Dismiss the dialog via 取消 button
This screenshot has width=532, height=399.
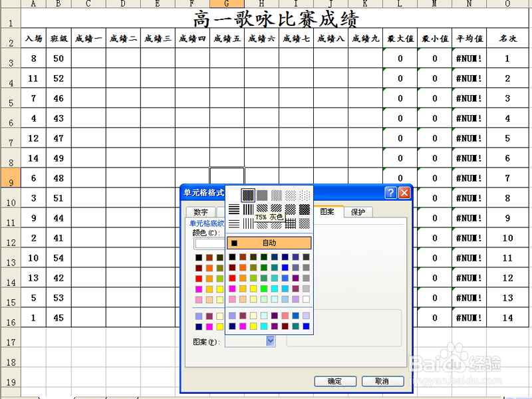point(382,381)
